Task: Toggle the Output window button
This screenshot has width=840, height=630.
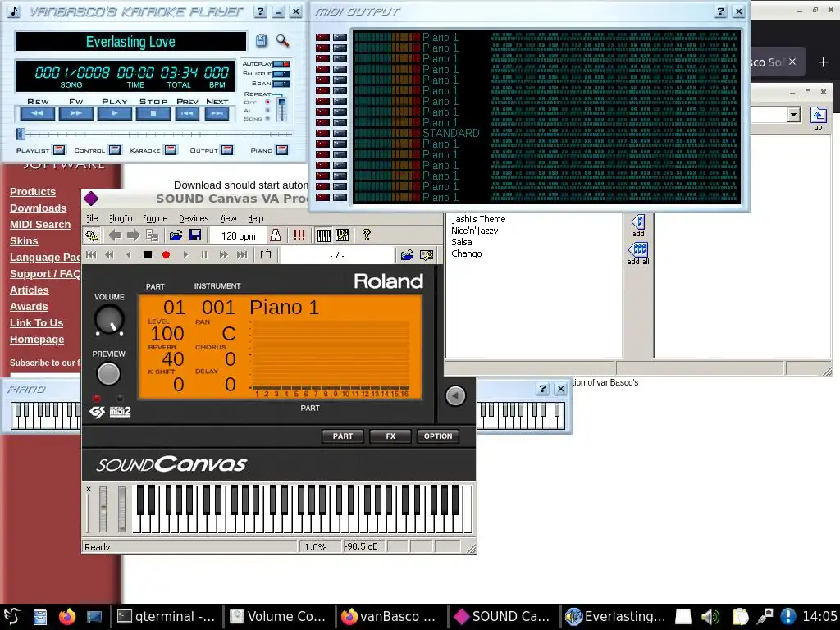Action: point(227,150)
